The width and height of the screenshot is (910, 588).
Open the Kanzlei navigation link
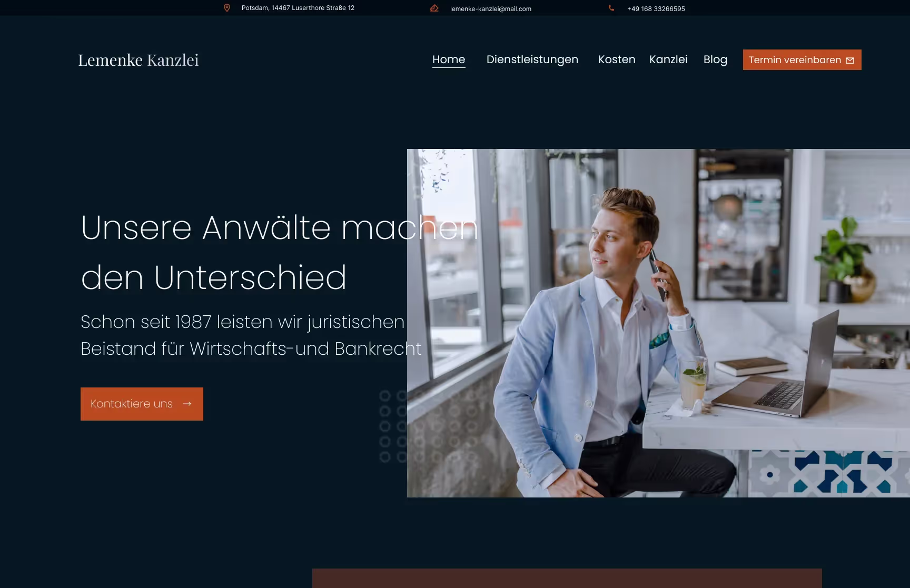[668, 59]
